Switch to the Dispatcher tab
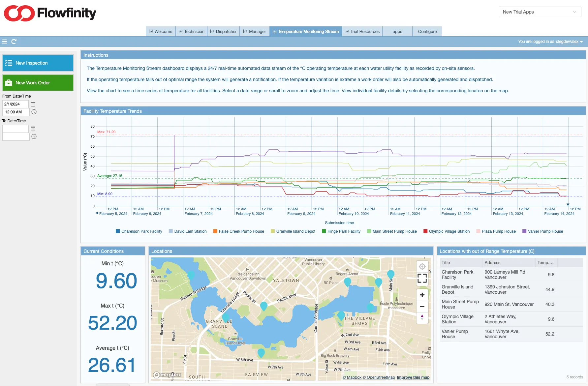588x386 pixels. tap(223, 31)
